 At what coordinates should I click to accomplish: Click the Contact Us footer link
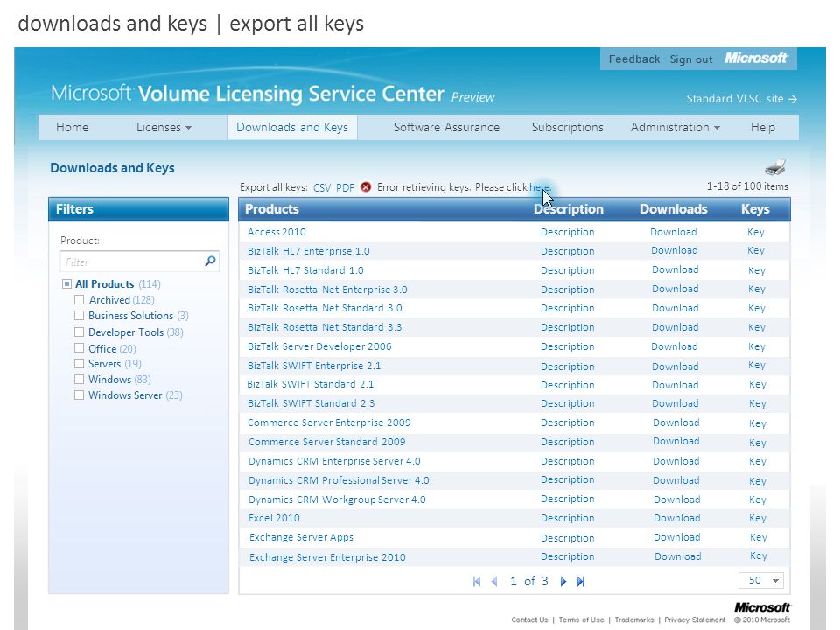529,619
